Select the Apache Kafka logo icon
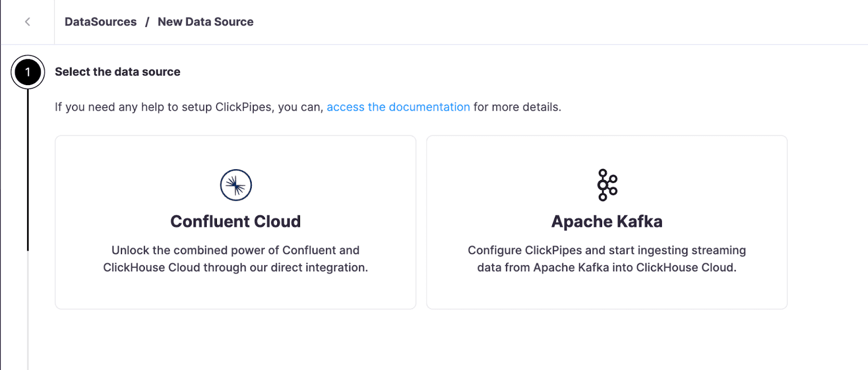Image resolution: width=868 pixels, height=370 pixels. tap(607, 185)
